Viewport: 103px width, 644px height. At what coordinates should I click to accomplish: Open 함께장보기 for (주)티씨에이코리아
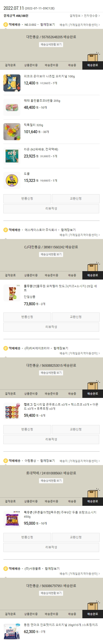pos(61,348)
